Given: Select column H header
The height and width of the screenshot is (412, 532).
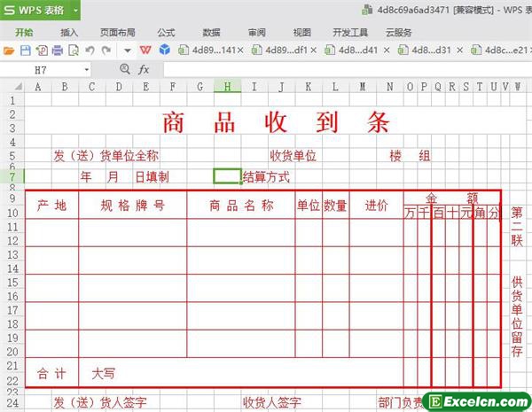Looking at the screenshot, I should pos(227,87).
